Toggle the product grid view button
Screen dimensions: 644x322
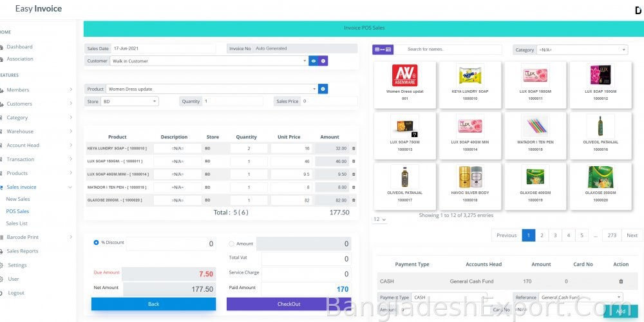click(383, 50)
